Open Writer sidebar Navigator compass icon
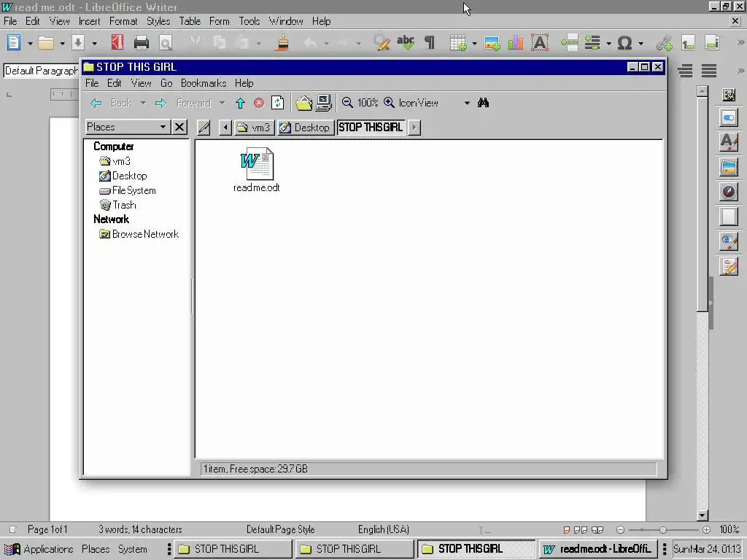The width and height of the screenshot is (747, 560). click(x=729, y=192)
